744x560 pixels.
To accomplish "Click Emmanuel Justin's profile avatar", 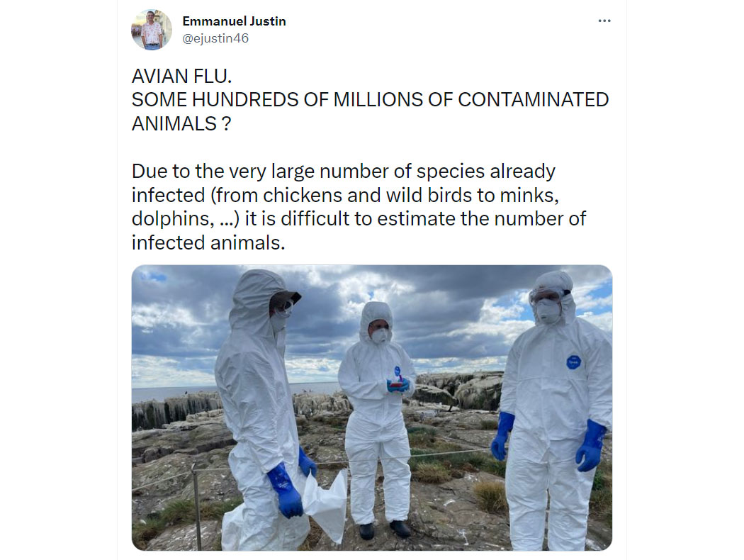I will click(x=152, y=30).
